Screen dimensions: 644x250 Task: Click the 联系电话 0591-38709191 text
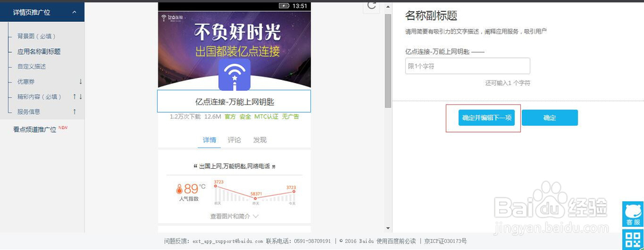click(x=298, y=241)
